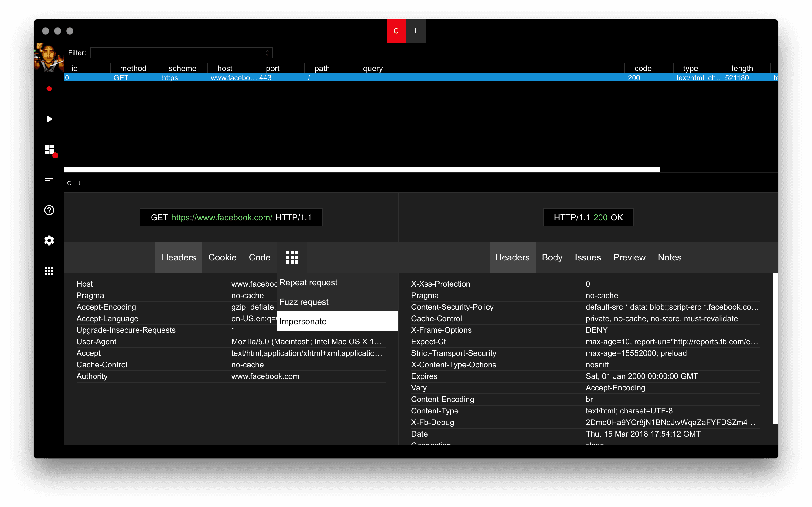812x507 pixels.
Task: Click the request Accept-Encoding header name
Action: click(x=106, y=307)
